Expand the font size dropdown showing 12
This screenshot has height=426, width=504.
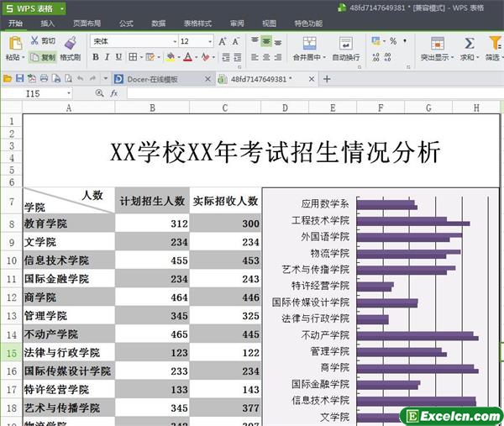pos(208,40)
